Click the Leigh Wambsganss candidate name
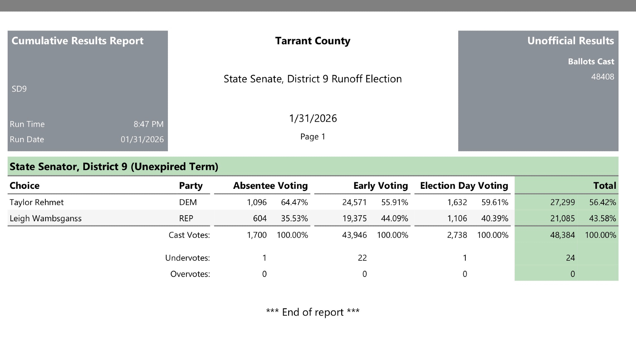Image resolution: width=636 pixels, height=364 pixels. point(45,218)
